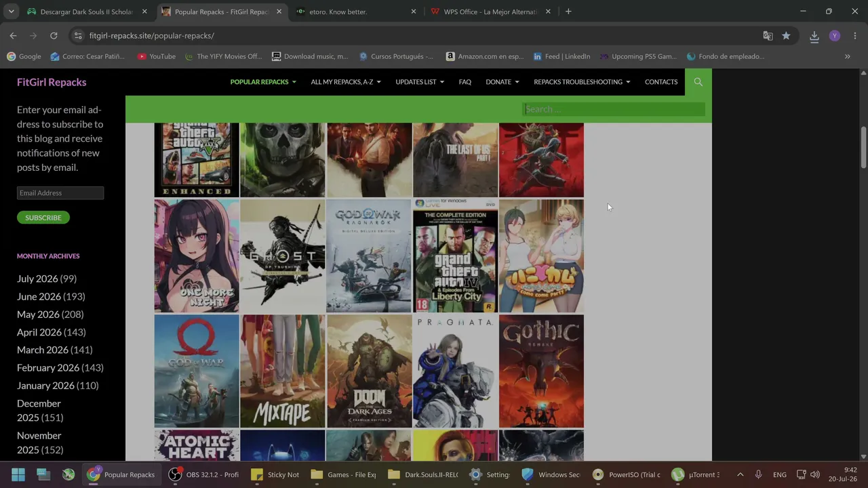Open the Ghost of Tsushima repack cover
The height and width of the screenshot is (488, 868).
(x=283, y=256)
